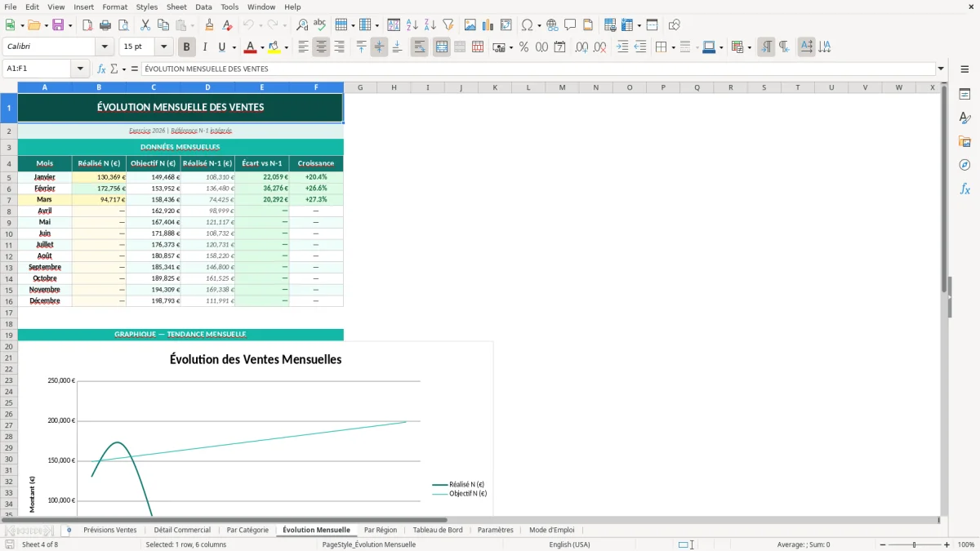Sort ascending with A-Z icon

(412, 25)
